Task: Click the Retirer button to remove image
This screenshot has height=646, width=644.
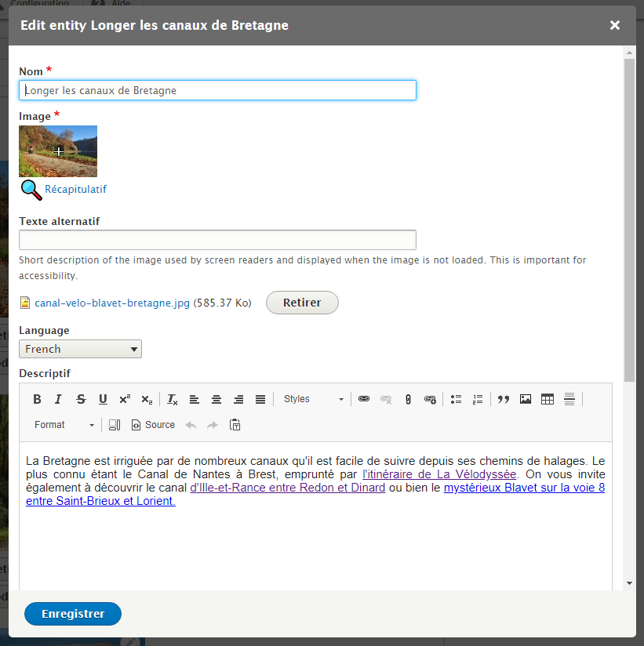Action: point(302,303)
